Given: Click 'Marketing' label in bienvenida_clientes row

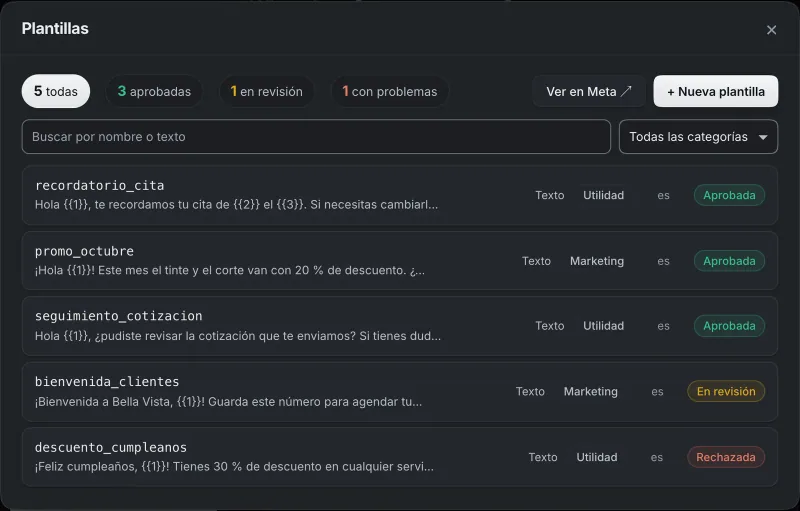Looking at the screenshot, I should (590, 392).
